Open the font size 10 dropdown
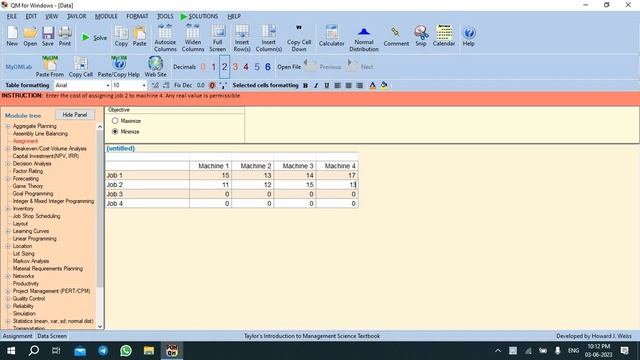This screenshot has width=640, height=360. click(x=144, y=85)
